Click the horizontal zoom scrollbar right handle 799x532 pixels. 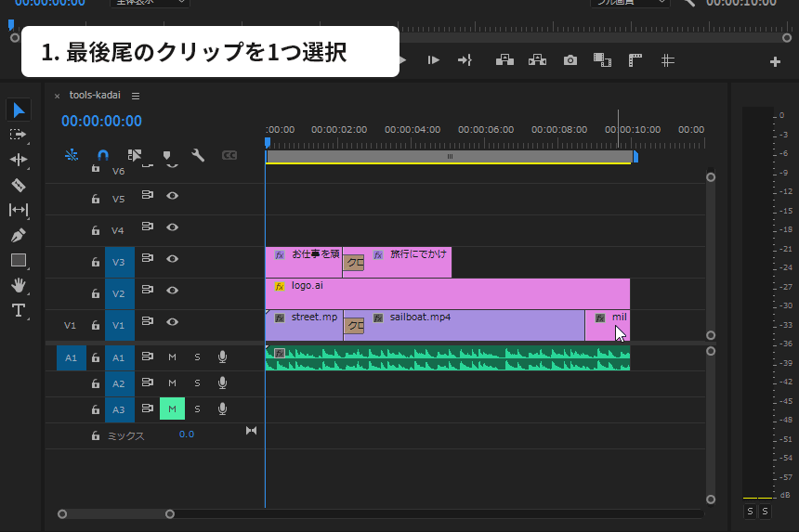(x=170, y=514)
